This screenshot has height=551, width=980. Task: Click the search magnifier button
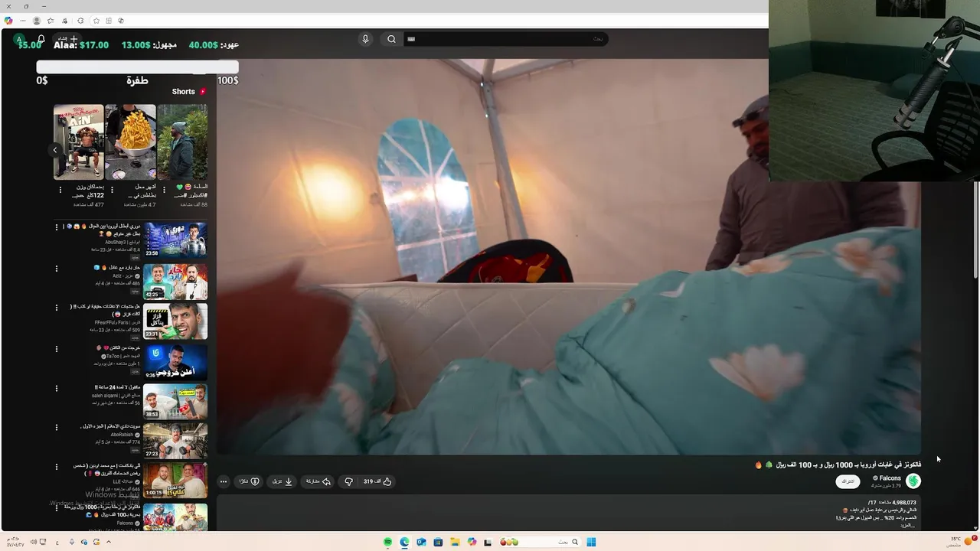pyautogui.click(x=391, y=39)
